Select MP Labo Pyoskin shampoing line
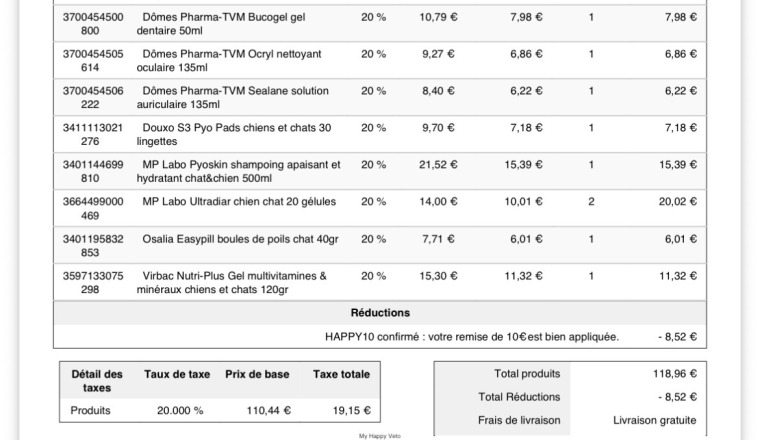 pyautogui.click(x=380, y=172)
